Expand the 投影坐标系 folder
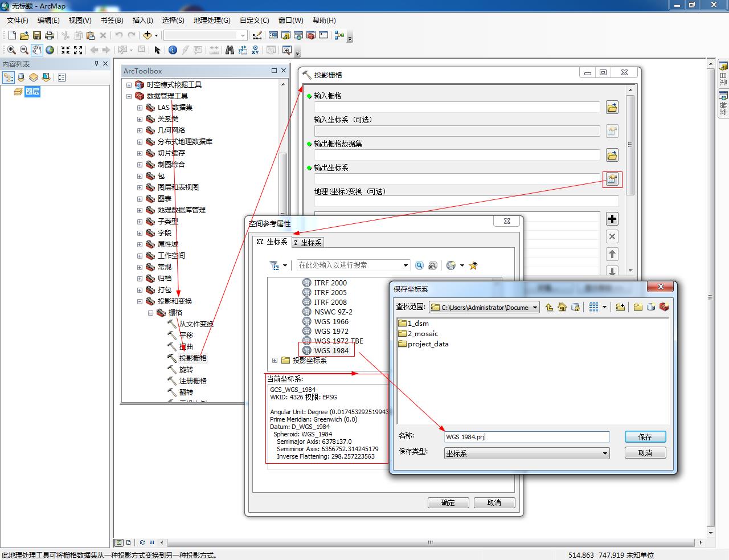 point(275,360)
